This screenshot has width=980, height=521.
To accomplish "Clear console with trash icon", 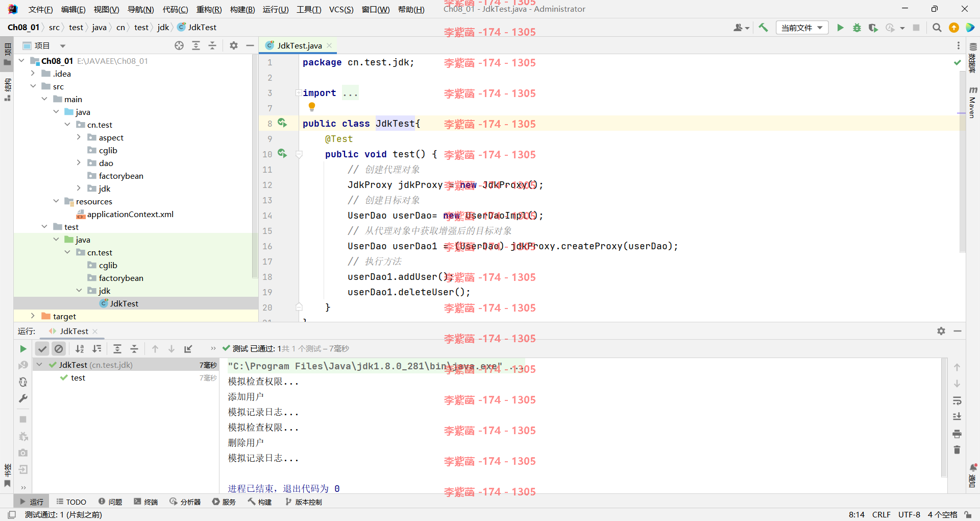I will pos(957,450).
